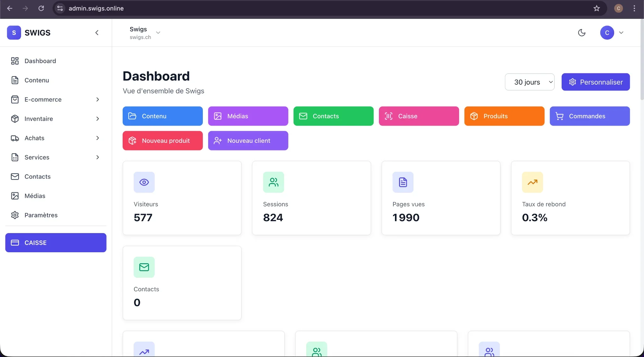Open Médias in the sidebar

pos(35,196)
